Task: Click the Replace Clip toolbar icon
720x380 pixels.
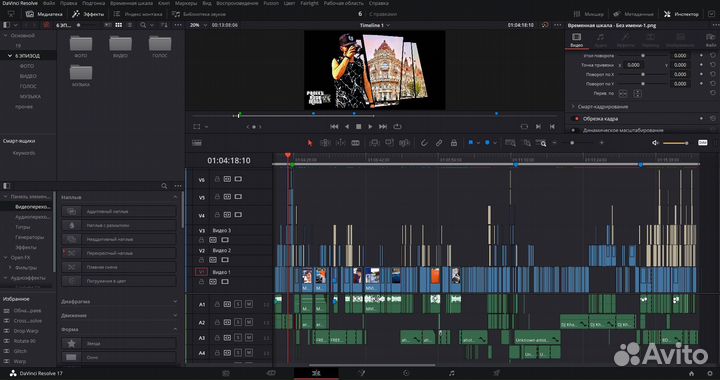Action: pos(404,143)
